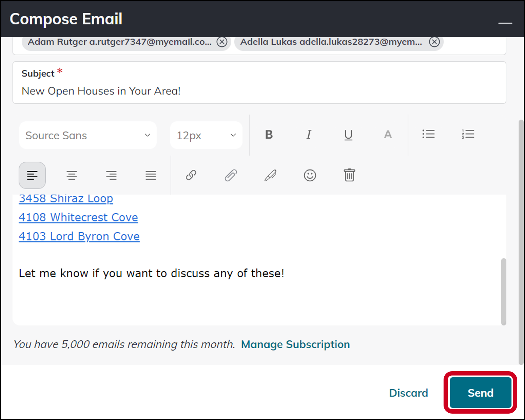Insert a hyperlink
The width and height of the screenshot is (525, 420).
coord(191,175)
